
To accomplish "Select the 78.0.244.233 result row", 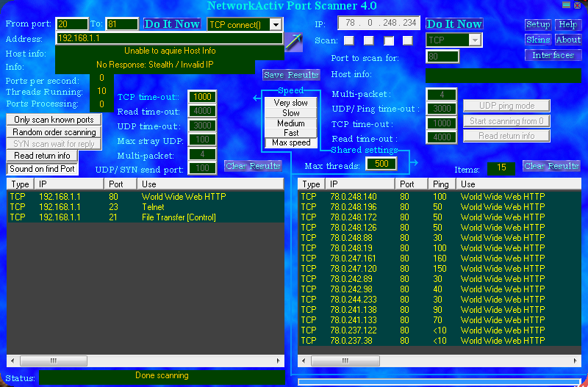I will pyautogui.click(x=440, y=300).
